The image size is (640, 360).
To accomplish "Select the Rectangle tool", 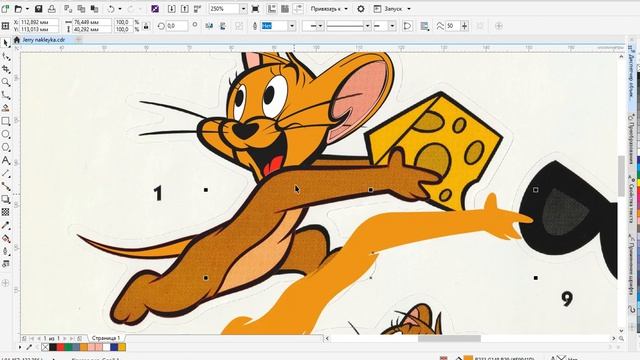I will click(x=6, y=121).
